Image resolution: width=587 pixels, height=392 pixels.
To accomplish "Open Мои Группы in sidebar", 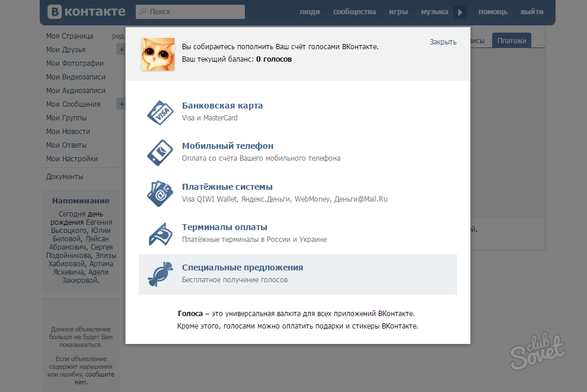I will [x=66, y=118].
